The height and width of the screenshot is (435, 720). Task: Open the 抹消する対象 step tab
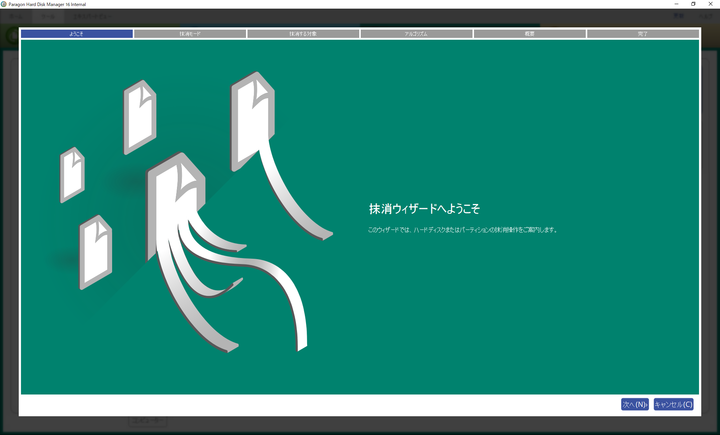tap(303, 33)
